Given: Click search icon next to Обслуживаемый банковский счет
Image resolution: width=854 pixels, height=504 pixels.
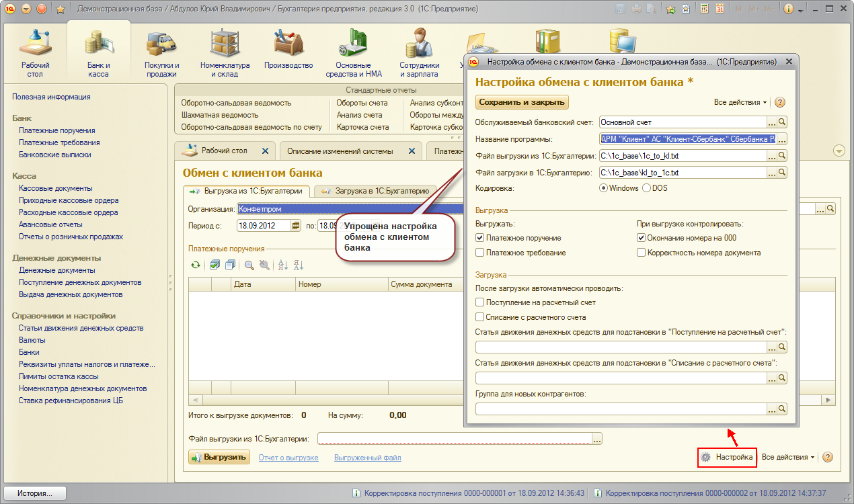Looking at the screenshot, I should [782, 122].
